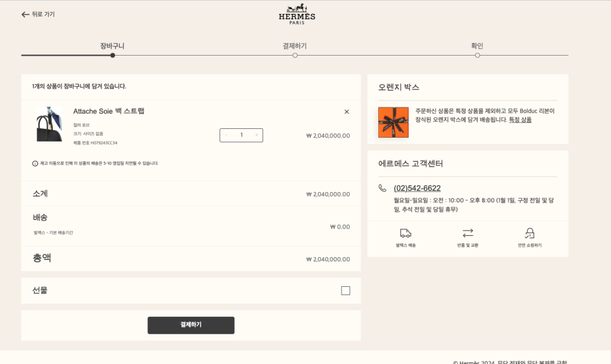Click the quantity value field showing 1
The height and width of the screenshot is (364, 611).
coord(241,135)
